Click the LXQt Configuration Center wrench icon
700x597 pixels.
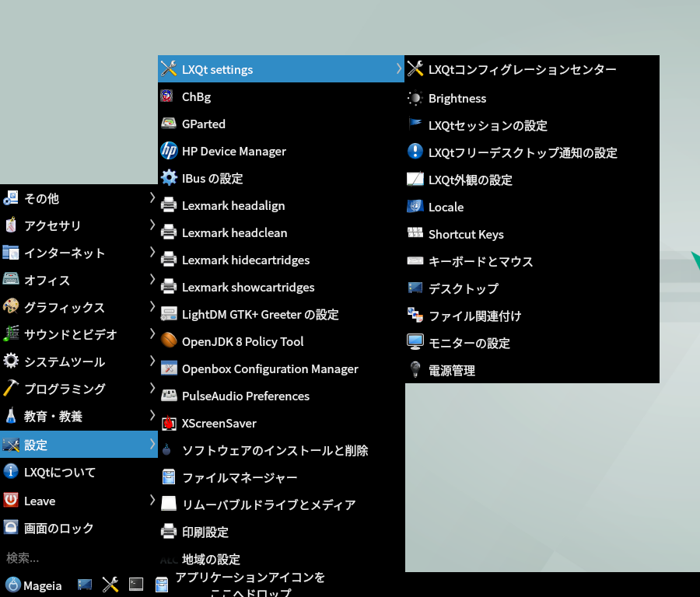tap(415, 68)
